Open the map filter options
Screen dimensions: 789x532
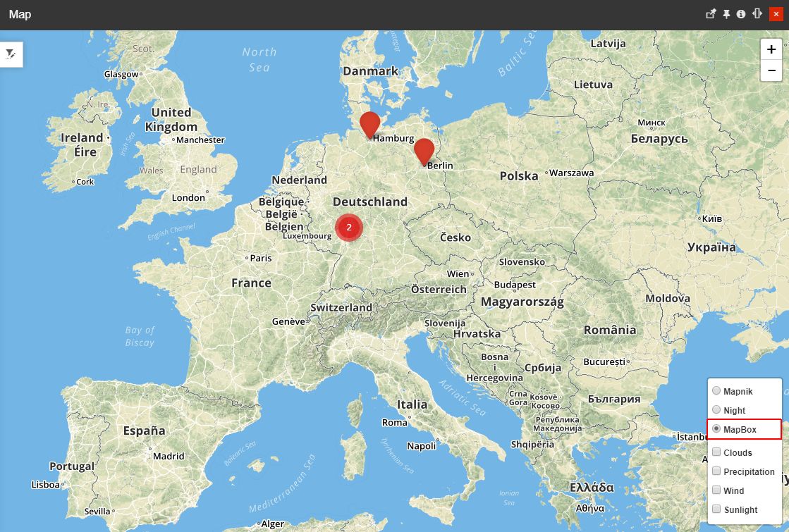(11, 53)
